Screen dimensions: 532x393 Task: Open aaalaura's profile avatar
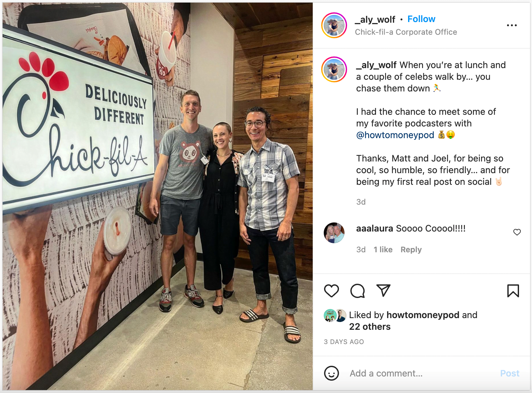[x=334, y=233]
